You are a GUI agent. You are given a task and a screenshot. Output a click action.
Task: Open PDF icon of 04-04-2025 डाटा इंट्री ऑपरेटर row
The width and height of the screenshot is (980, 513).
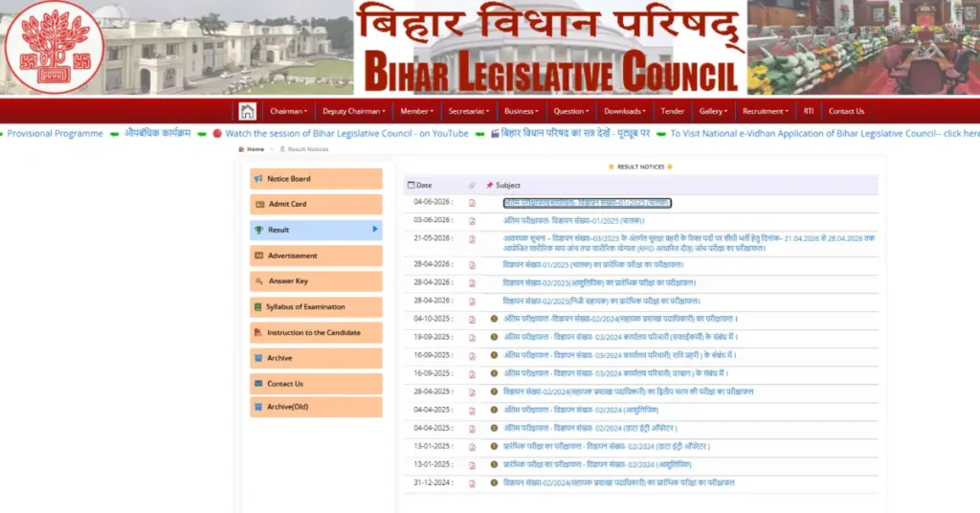[x=472, y=430]
